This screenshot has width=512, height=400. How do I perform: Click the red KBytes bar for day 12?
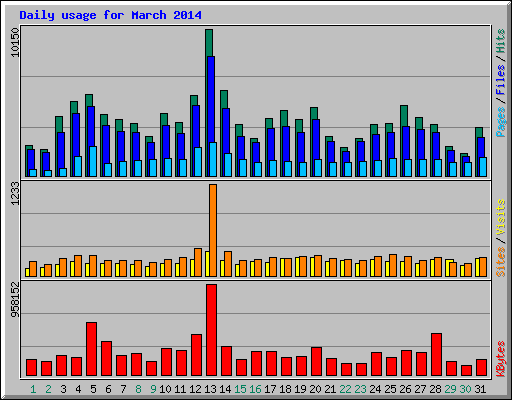(196, 355)
